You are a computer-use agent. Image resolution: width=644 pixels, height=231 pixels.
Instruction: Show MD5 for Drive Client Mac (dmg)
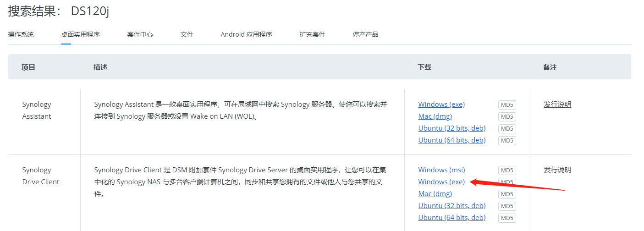click(x=507, y=194)
